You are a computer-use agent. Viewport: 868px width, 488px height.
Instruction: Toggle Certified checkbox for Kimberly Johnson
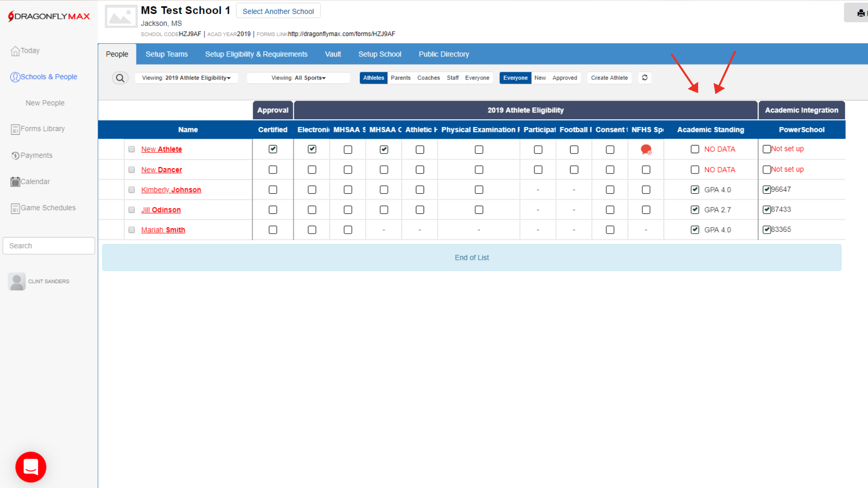click(273, 190)
